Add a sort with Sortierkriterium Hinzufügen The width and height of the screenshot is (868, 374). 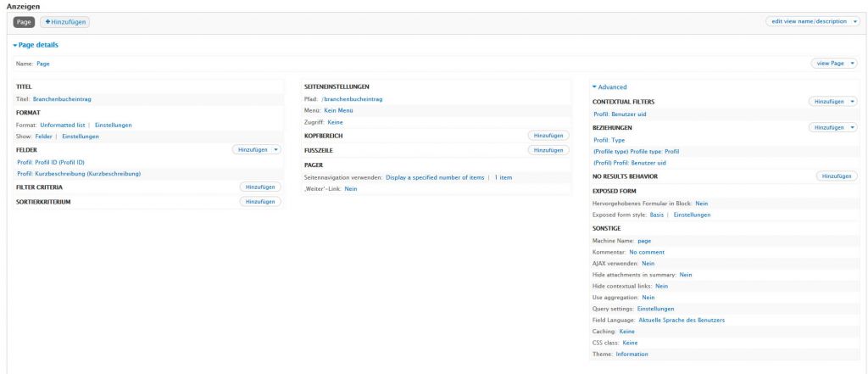(x=260, y=202)
